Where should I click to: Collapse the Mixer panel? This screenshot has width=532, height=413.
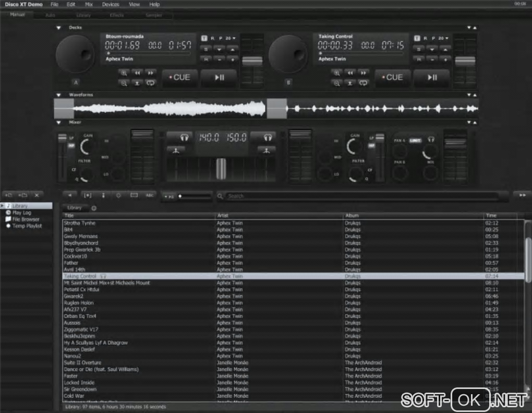click(x=59, y=123)
